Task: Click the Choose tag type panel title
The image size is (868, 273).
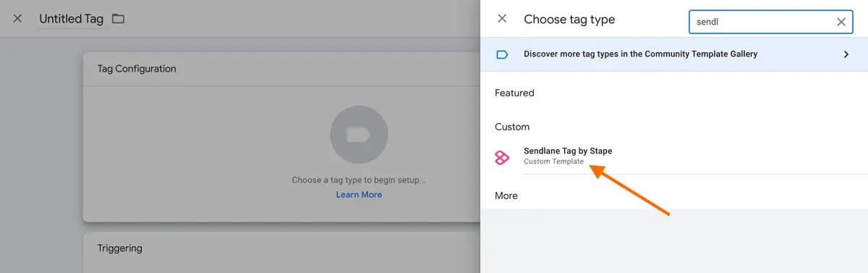Action: point(569,20)
